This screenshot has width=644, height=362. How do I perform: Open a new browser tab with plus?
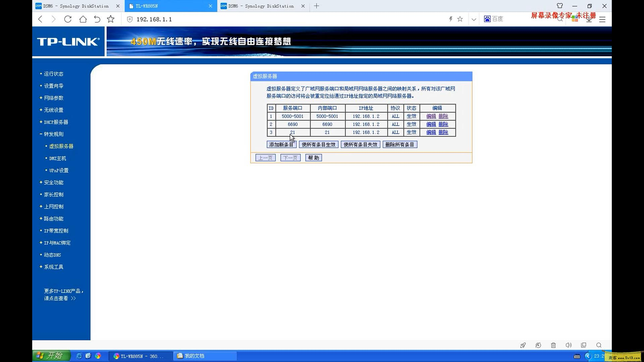pos(316,6)
